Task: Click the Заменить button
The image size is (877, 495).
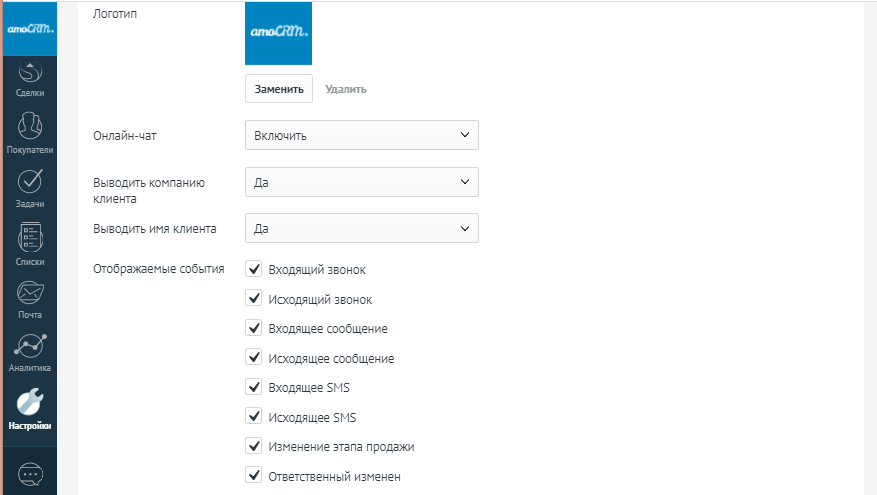Action: (279, 88)
